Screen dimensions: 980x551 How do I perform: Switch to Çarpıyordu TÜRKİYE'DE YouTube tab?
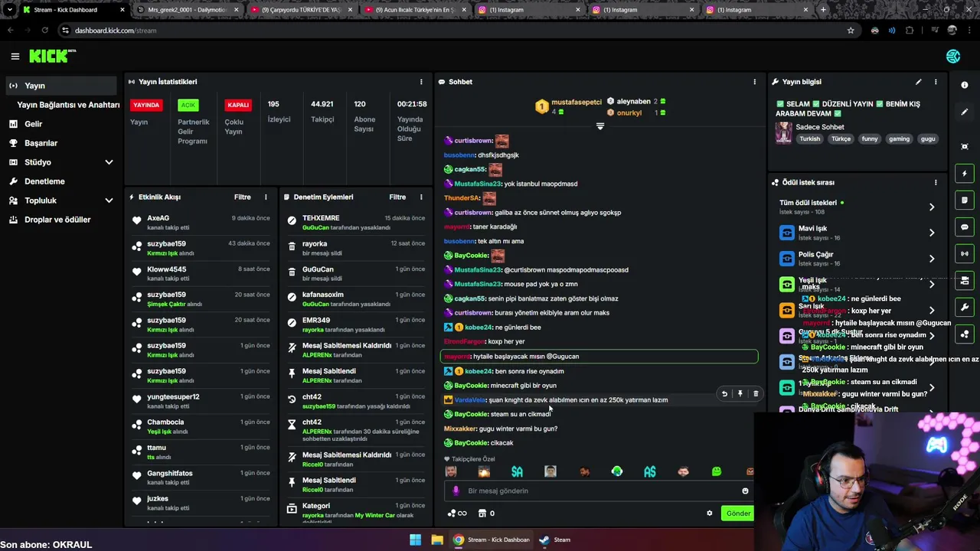point(301,10)
